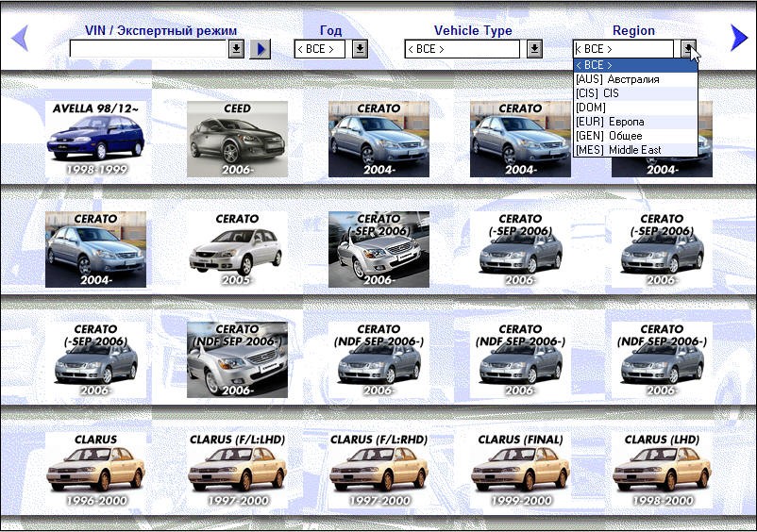Select [MES] Middle East region
This screenshot has width=757, height=532.
(x=635, y=150)
